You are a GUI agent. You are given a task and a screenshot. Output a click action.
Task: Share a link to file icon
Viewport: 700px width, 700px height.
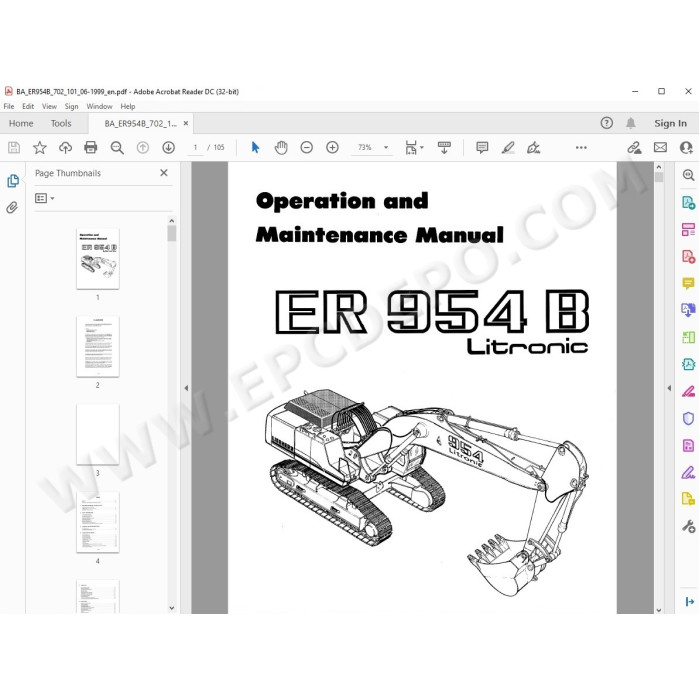pyautogui.click(x=634, y=147)
